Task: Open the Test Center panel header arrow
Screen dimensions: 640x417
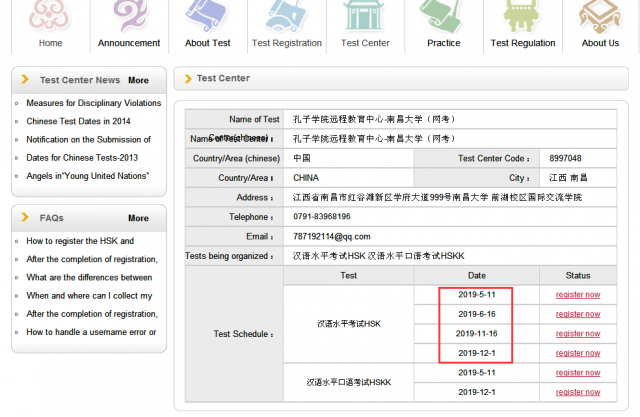Action: [186, 78]
